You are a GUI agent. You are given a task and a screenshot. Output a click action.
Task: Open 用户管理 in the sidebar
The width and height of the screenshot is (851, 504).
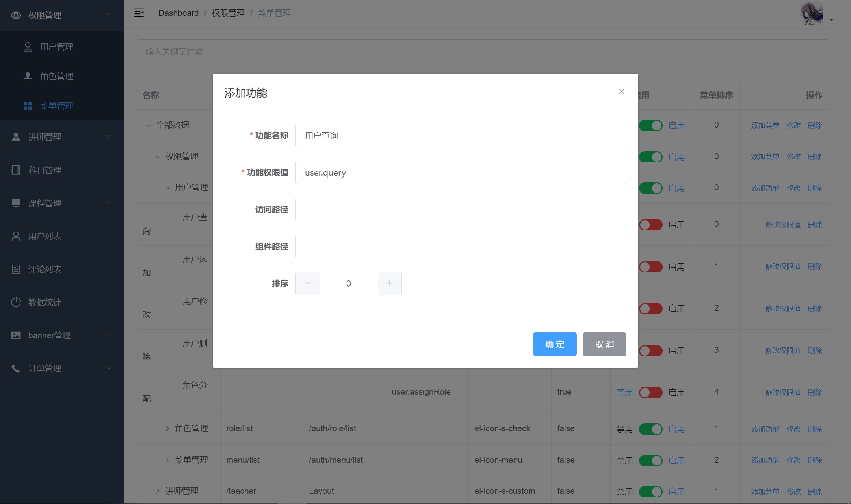(x=56, y=47)
